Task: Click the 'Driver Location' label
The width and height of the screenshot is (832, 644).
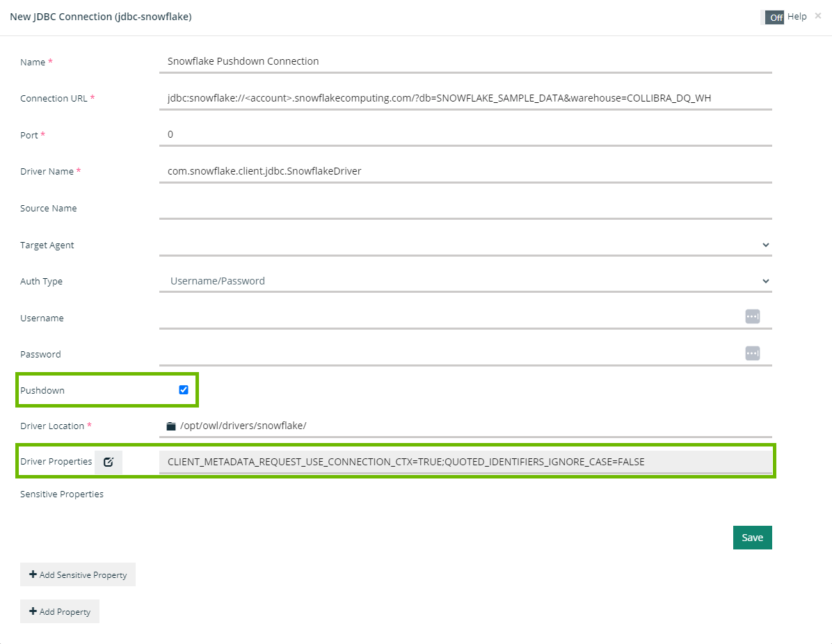Action: [52, 426]
